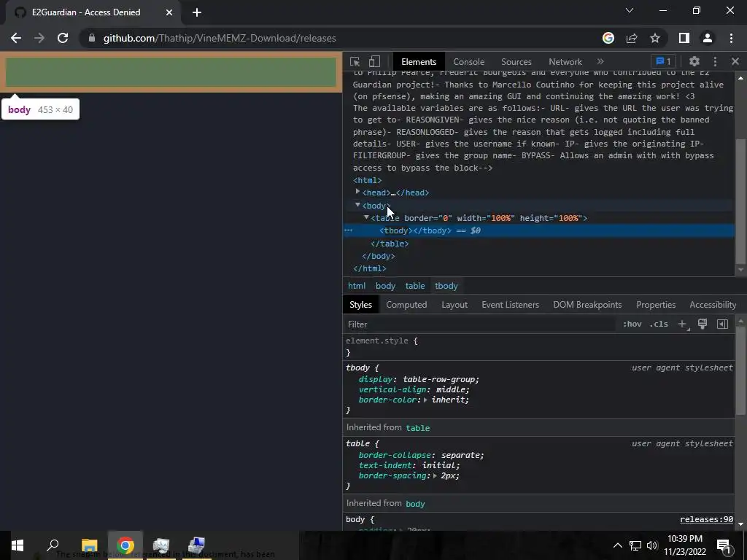Image resolution: width=747 pixels, height=560 pixels.
Task: Toggle the :hov element state button
Action: click(632, 324)
